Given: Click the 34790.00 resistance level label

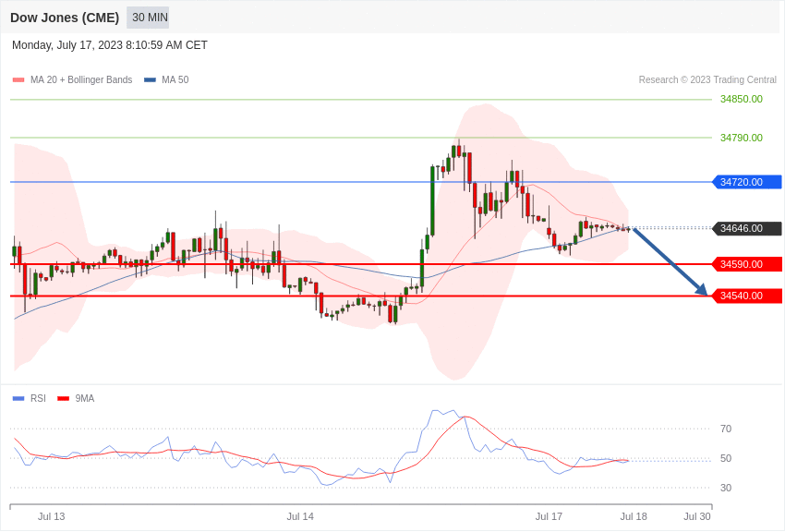Looking at the screenshot, I should [741, 138].
